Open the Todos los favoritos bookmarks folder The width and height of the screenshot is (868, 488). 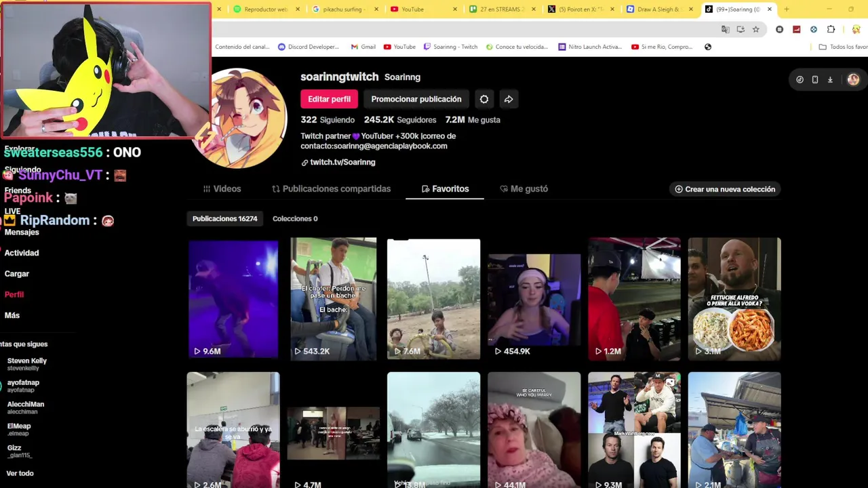coord(844,47)
